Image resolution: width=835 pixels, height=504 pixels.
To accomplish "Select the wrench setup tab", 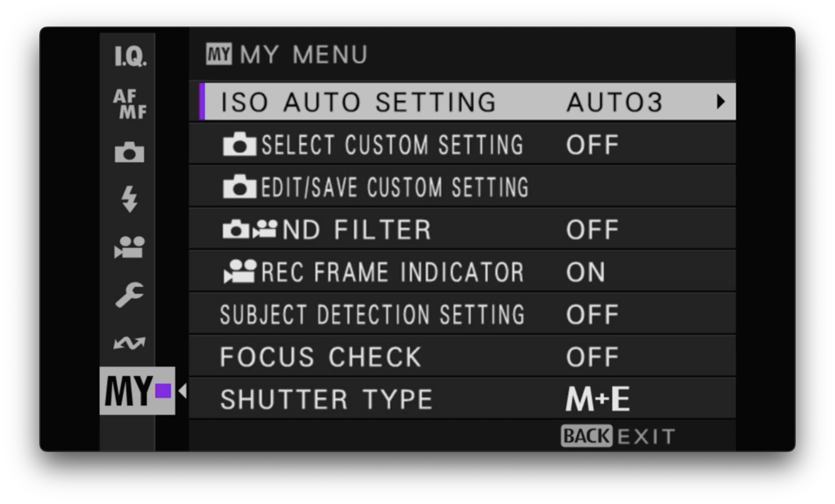I will point(129,294).
